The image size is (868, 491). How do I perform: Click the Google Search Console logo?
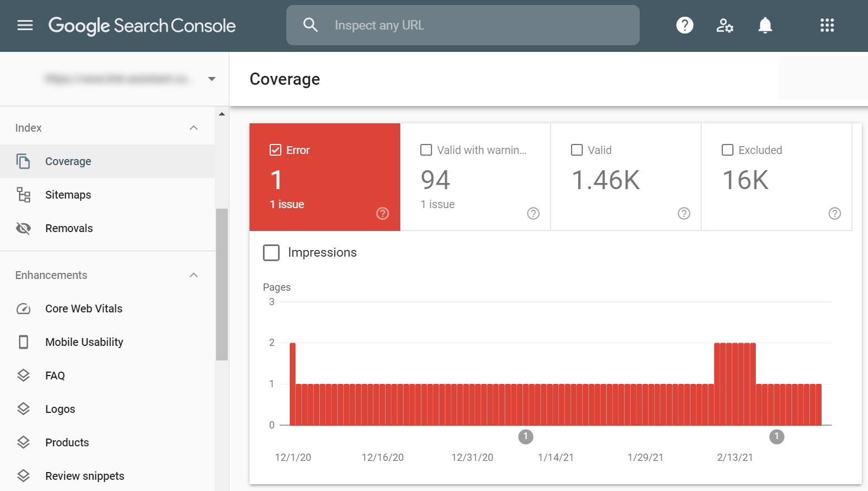pos(142,26)
